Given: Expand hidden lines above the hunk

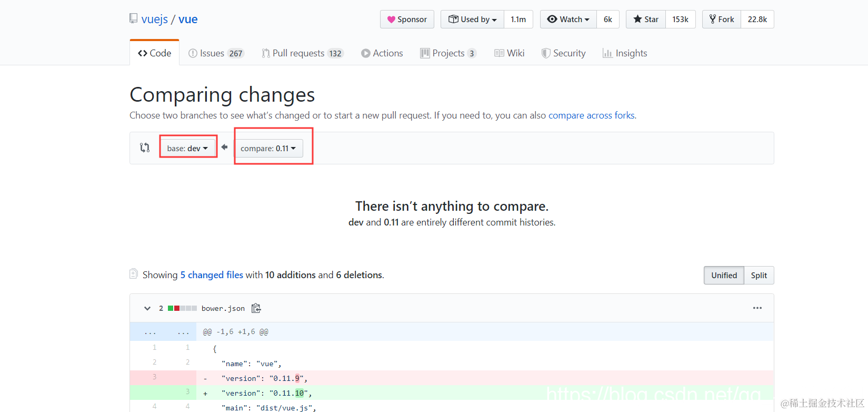Looking at the screenshot, I should [x=163, y=332].
